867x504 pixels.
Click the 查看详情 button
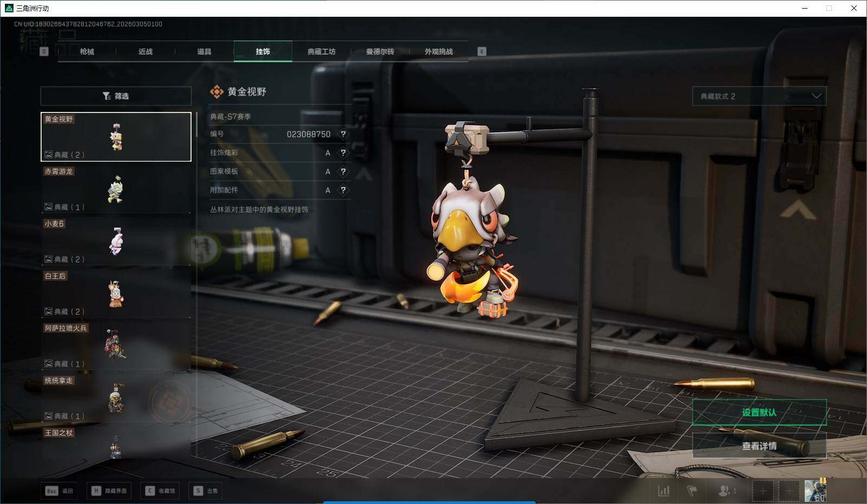click(759, 446)
